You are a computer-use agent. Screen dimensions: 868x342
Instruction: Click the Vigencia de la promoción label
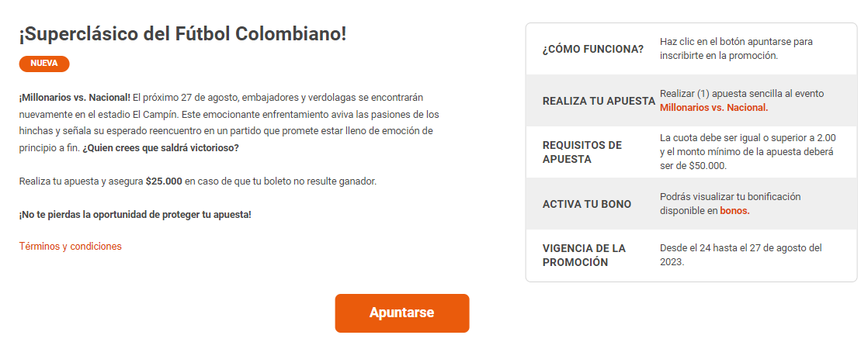584,255
